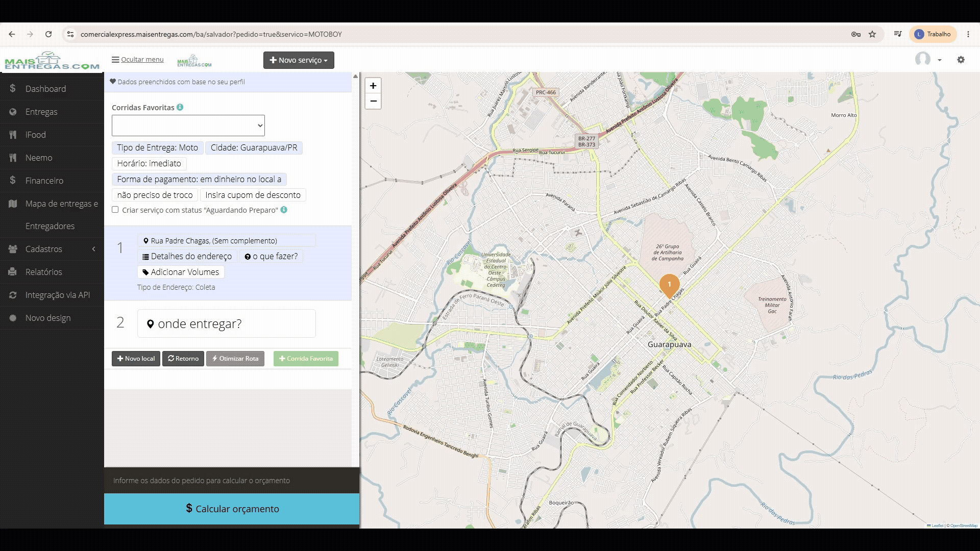Click the Relatórios printer icon
980x551 pixels.
13,272
